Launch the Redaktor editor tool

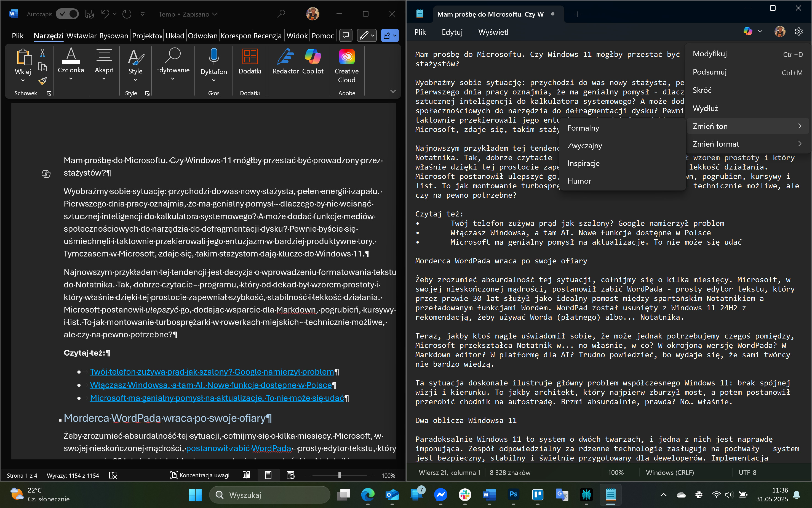(x=285, y=62)
